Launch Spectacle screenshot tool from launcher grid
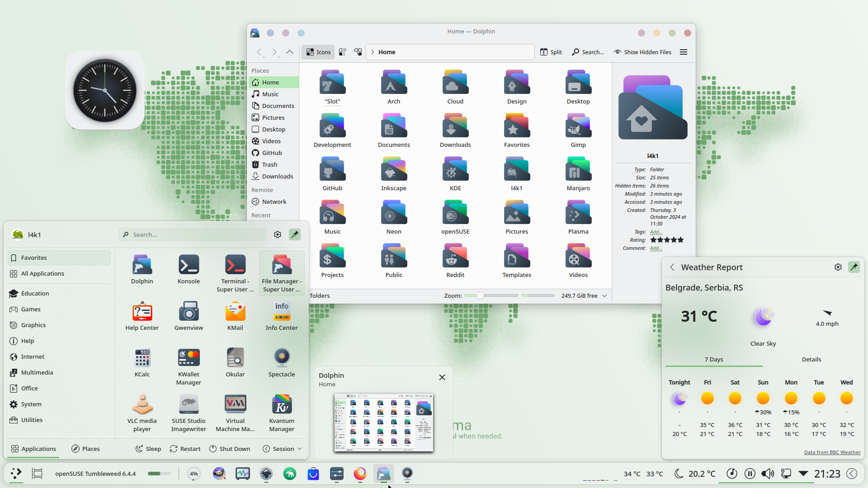868x488 pixels. pyautogui.click(x=282, y=363)
